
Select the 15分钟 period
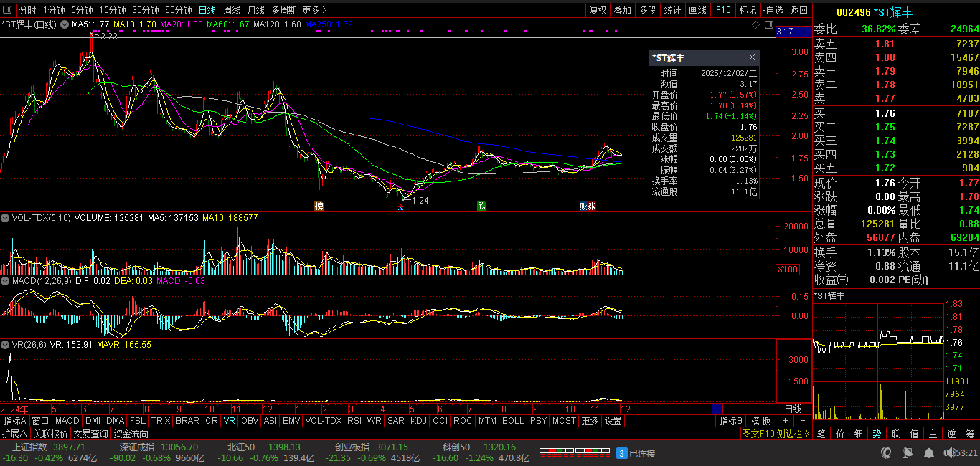point(113,10)
